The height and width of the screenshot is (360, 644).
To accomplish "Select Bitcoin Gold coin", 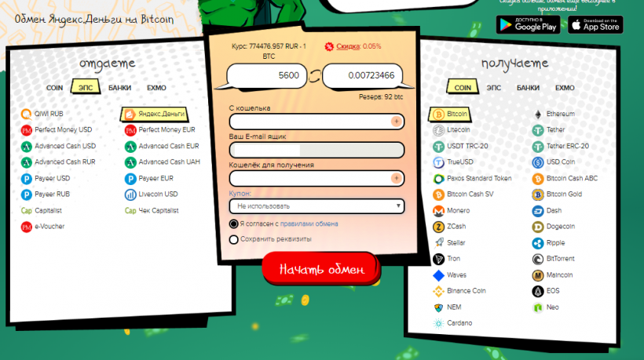I will 564,195.
